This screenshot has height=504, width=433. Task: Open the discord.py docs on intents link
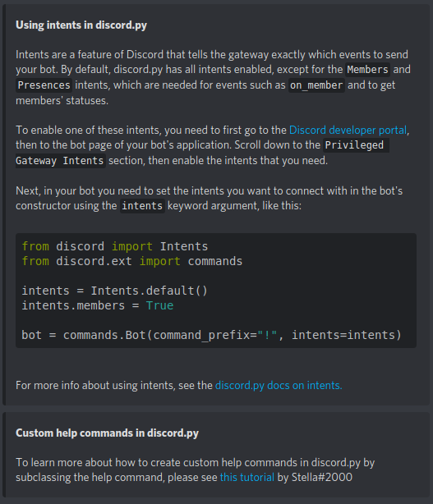(279, 385)
